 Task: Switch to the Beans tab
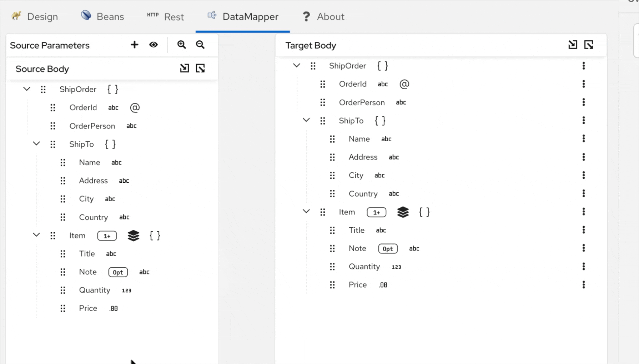[102, 16]
